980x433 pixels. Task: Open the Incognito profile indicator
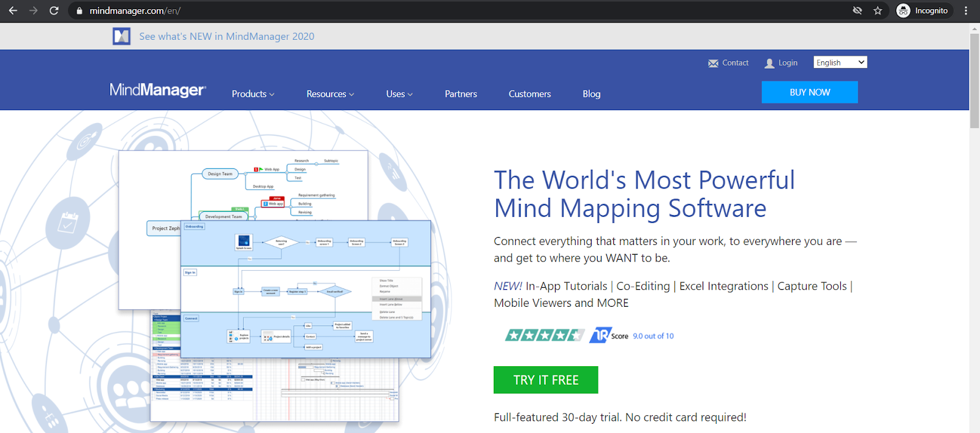tap(923, 10)
